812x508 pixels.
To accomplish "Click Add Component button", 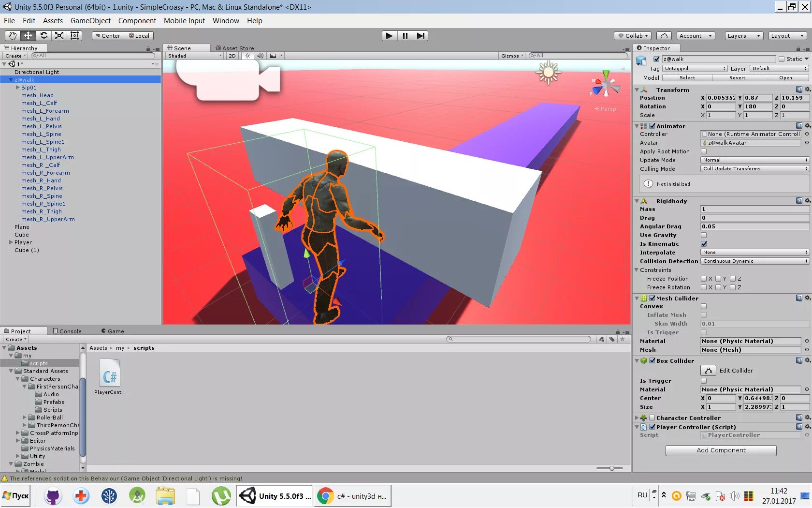I will point(721,450).
